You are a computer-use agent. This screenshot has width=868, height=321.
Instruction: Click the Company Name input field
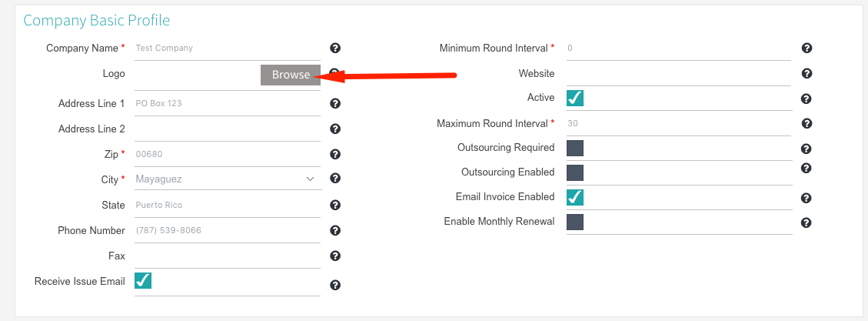tap(228, 48)
